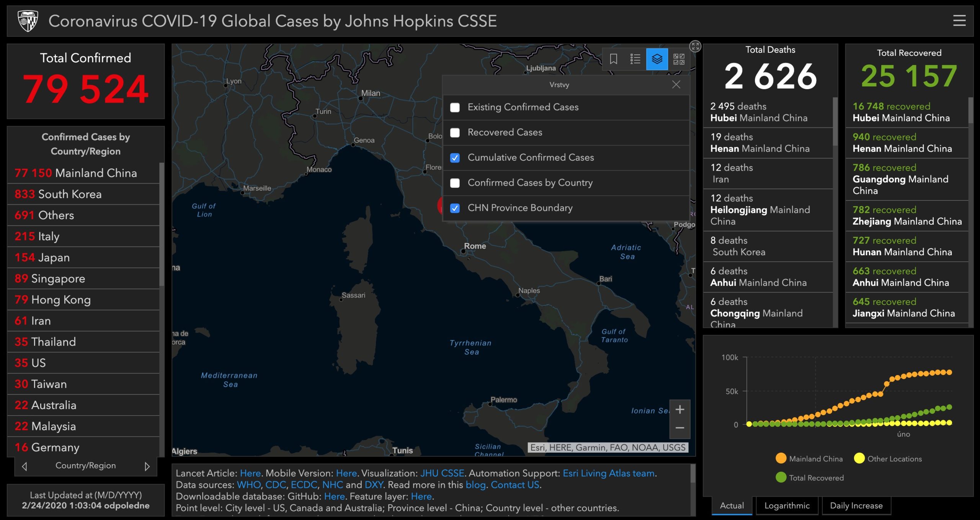Open the blog link
The width and height of the screenshot is (980, 520).
[475, 485]
